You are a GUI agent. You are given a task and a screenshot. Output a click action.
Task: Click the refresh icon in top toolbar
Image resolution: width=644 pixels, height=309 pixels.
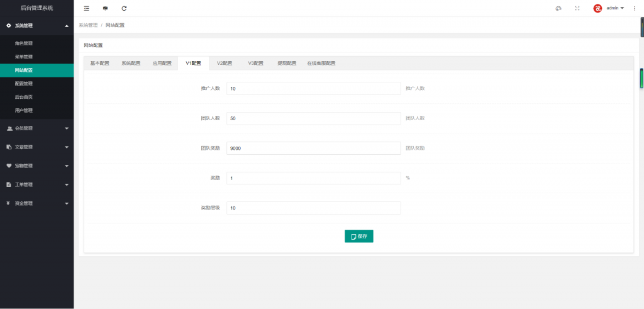tap(124, 8)
